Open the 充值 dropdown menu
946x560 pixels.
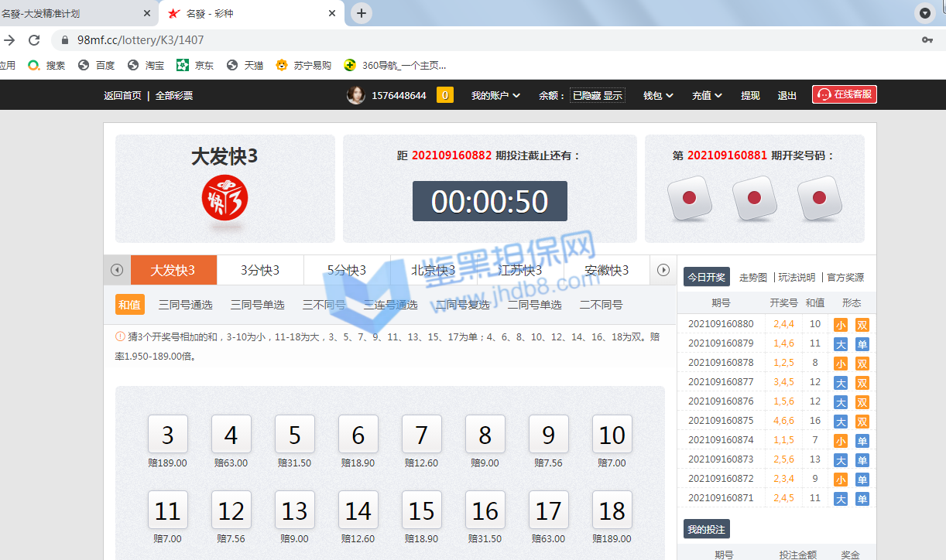(707, 95)
